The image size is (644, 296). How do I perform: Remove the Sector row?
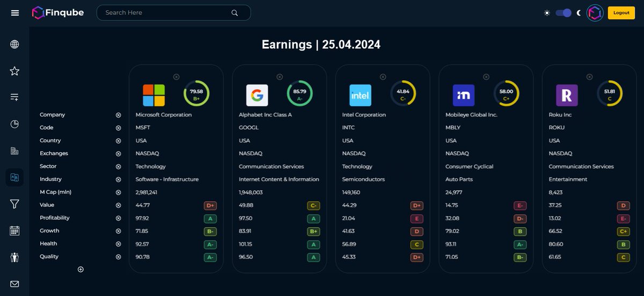pyautogui.click(x=119, y=167)
